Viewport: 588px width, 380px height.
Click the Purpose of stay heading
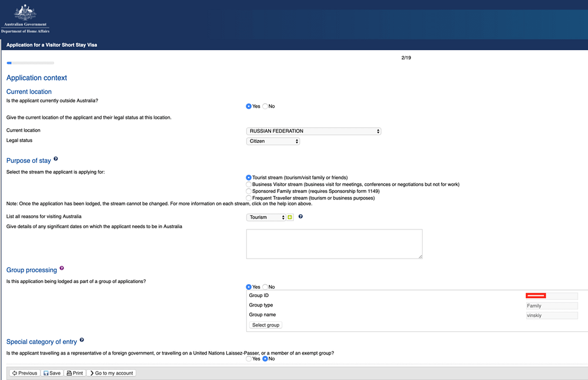28,161
